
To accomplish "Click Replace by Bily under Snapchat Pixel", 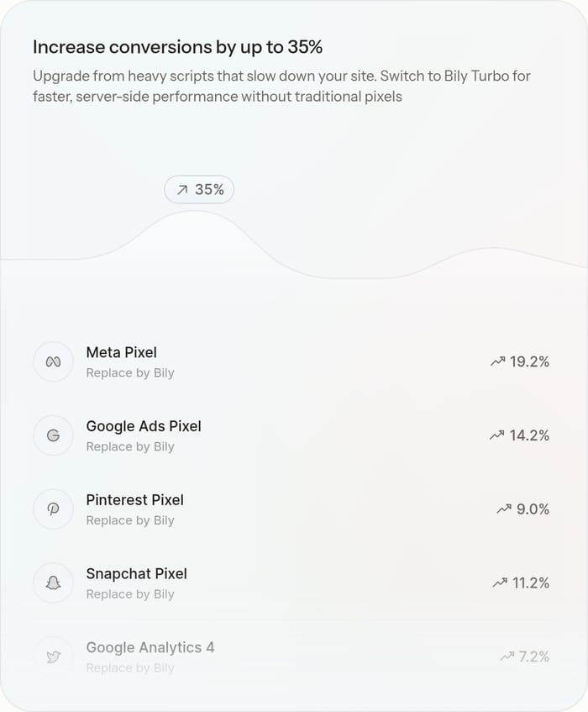I will coord(130,594).
